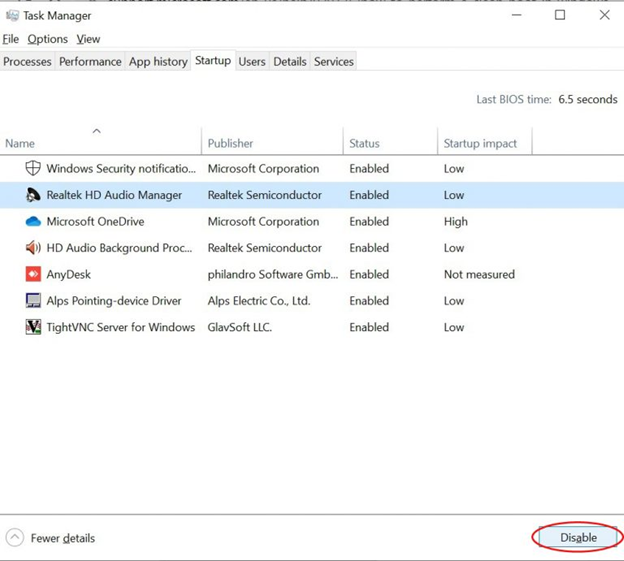Select Alps Pointing-device Driver entry
The height and width of the screenshot is (561, 624).
click(x=114, y=301)
